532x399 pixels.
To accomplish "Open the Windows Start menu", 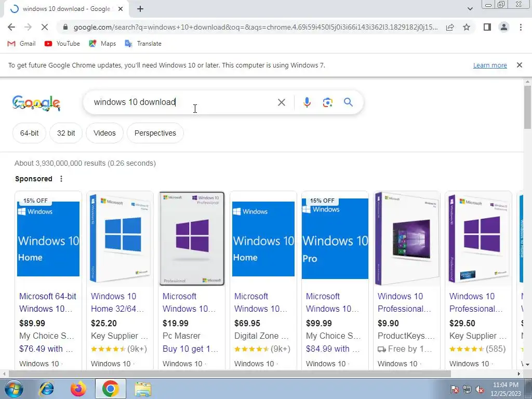I will point(14,389).
